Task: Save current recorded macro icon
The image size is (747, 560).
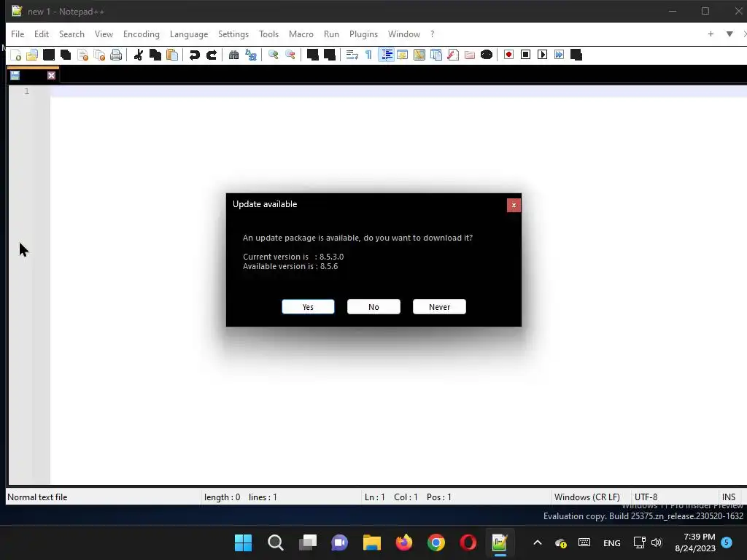Action: click(576, 55)
